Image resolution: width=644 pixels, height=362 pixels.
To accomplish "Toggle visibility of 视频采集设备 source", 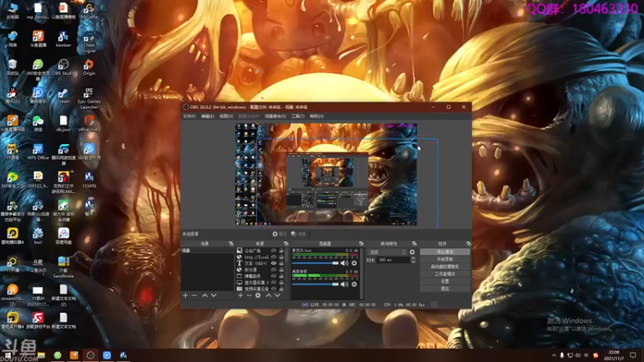I will coord(274,289).
